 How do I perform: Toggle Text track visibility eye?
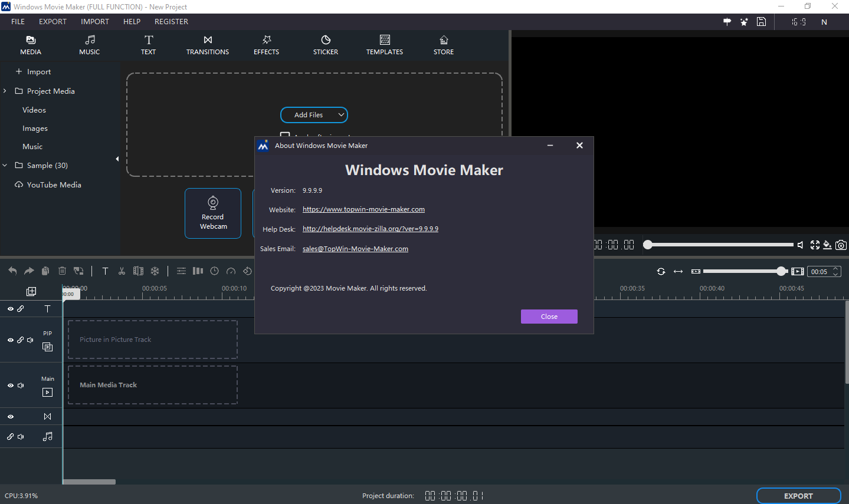11,309
